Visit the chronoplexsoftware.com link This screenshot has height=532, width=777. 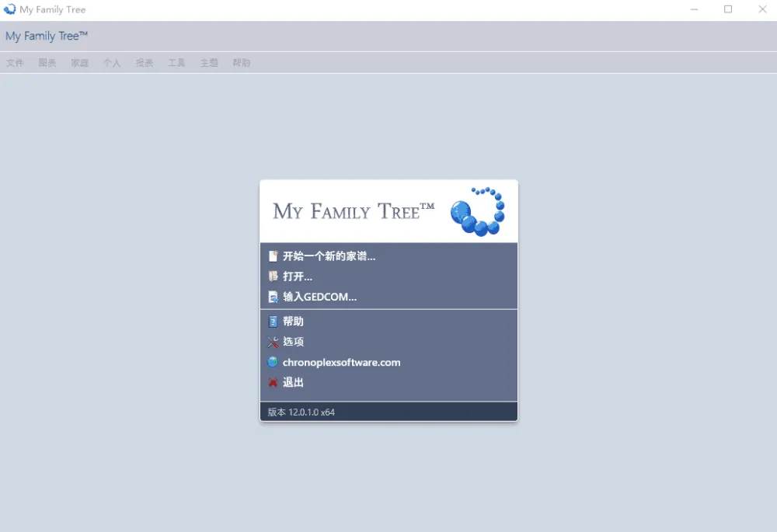pos(342,362)
